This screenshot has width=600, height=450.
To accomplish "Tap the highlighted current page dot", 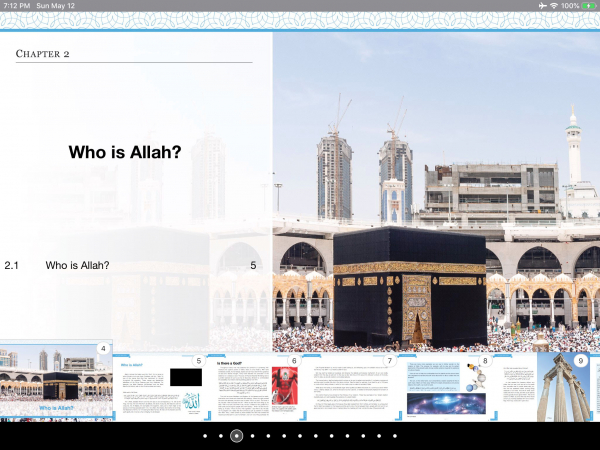I will pyautogui.click(x=237, y=436).
